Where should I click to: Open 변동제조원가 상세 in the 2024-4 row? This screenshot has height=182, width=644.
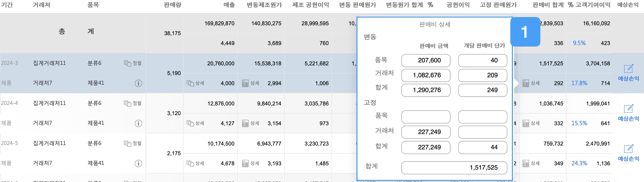(x=250, y=123)
